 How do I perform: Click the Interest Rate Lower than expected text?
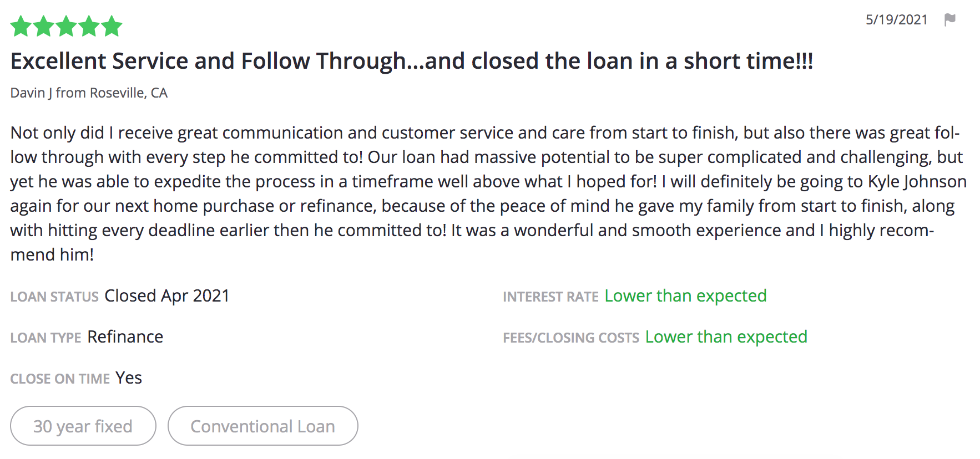point(685,296)
